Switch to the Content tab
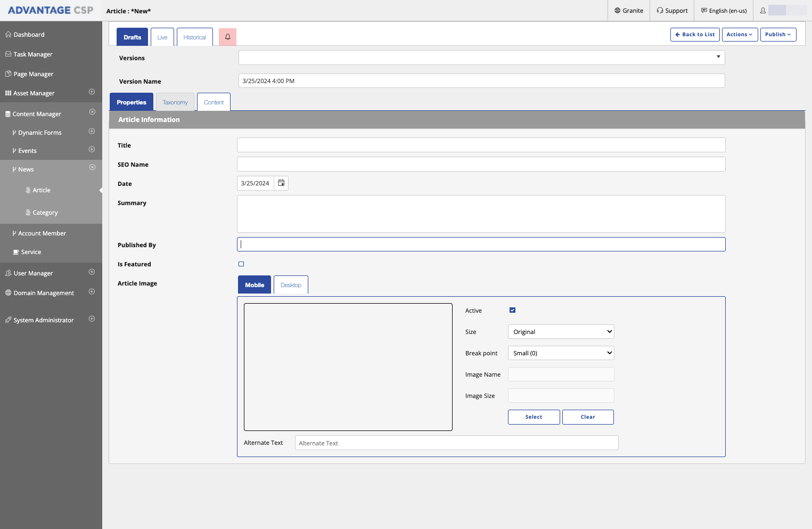The height and width of the screenshot is (529, 812). click(214, 102)
